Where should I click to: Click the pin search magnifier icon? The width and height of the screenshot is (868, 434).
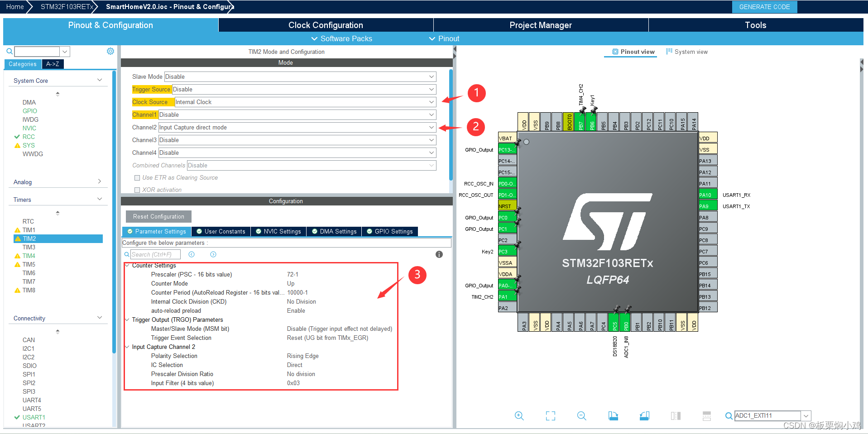point(729,416)
